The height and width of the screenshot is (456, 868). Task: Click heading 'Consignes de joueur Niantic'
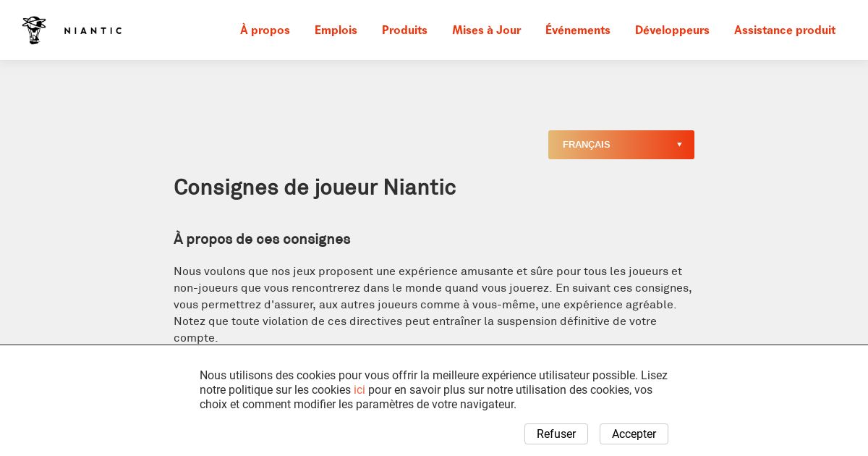315,187
